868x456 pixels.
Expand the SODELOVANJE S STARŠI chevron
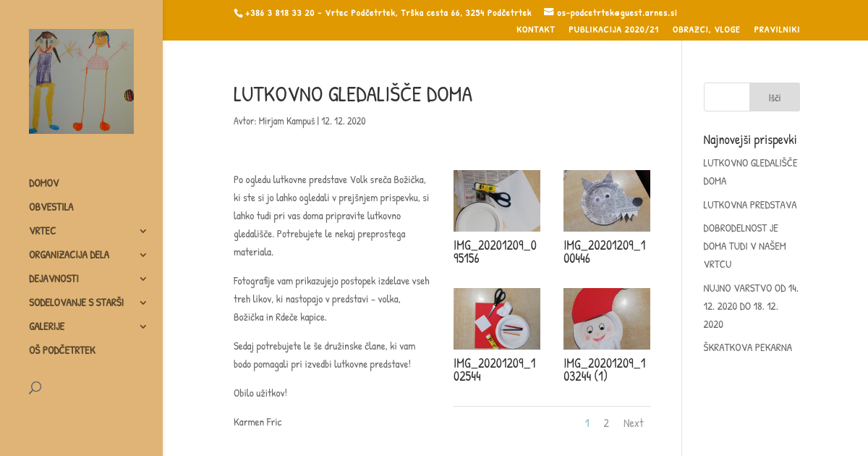[x=143, y=303]
